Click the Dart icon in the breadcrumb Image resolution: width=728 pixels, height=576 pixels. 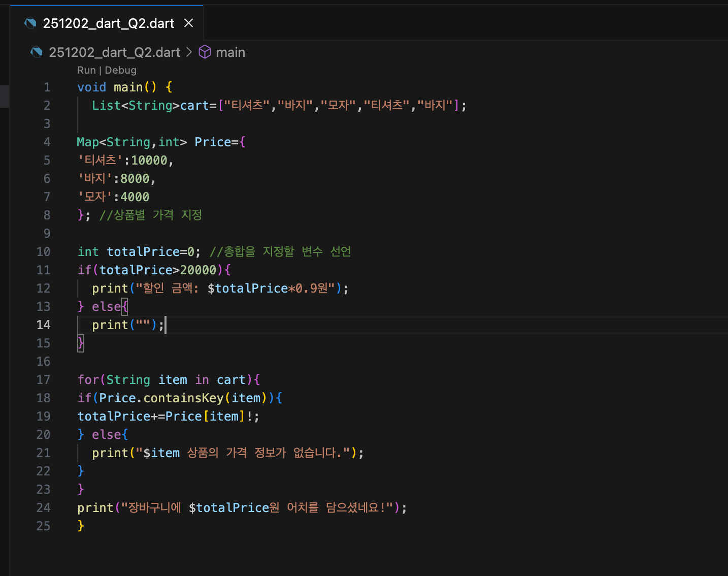[37, 52]
